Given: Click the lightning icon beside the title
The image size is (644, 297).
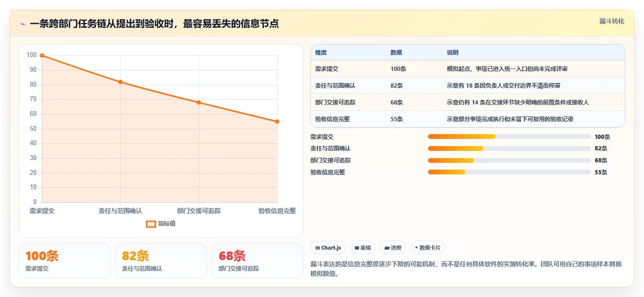Looking at the screenshot, I should click(23, 23).
